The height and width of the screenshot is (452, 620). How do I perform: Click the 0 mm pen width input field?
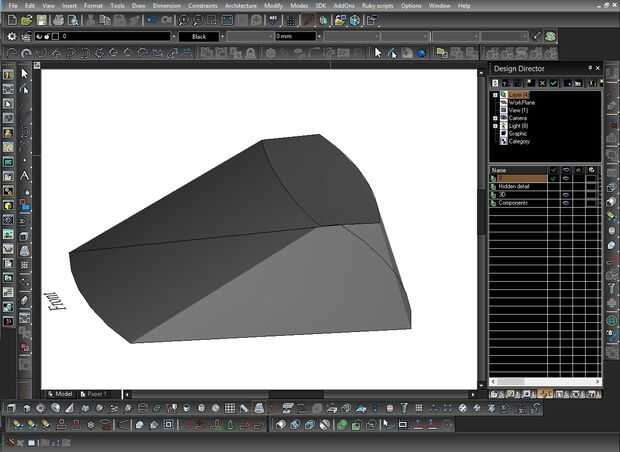click(x=295, y=36)
